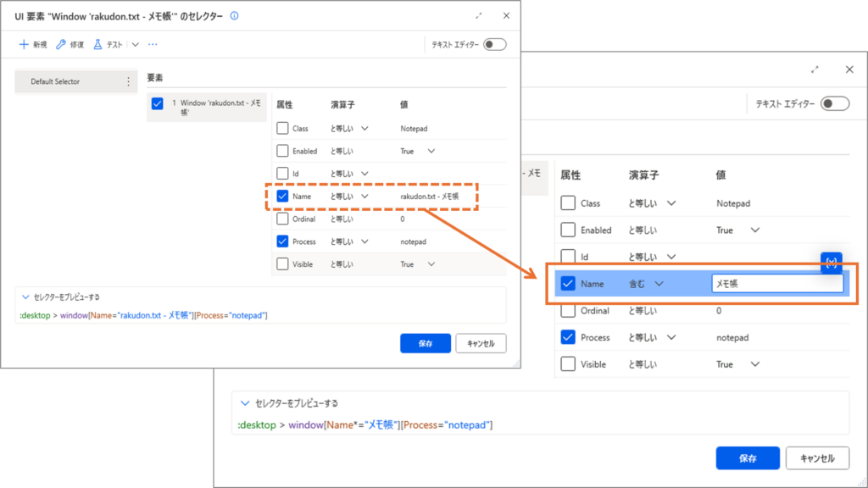Viewport: 868px width, 488px height.
Task: Check the Visible attribute in front window
Action: coord(568,364)
